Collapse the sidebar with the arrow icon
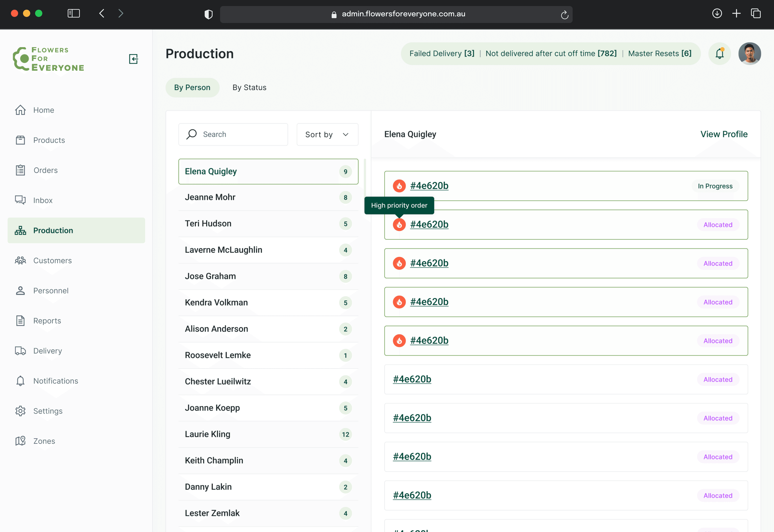Screen dimensions: 774x532 [133, 59]
